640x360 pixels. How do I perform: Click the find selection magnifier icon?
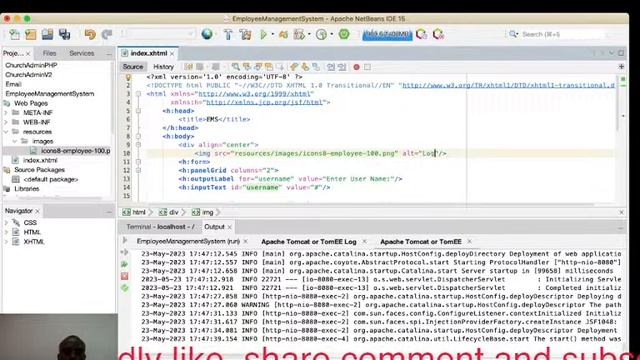pyautogui.click(x=236, y=67)
